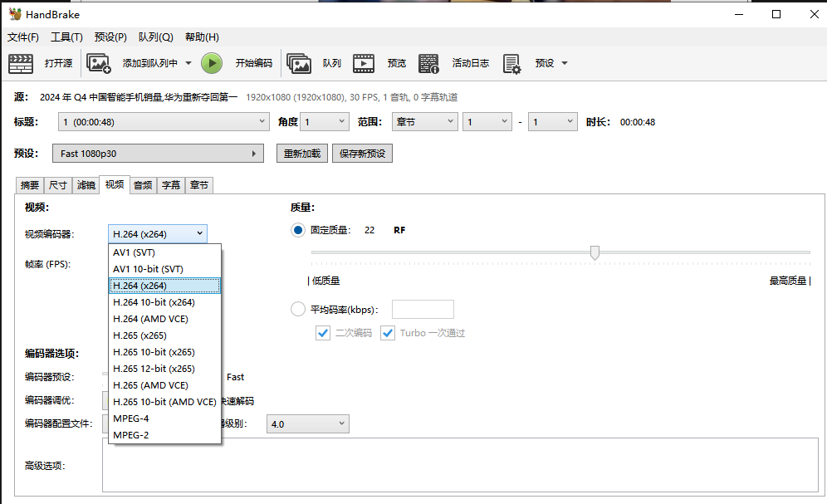Choose H.265 10-bit (AMD VCE) encoder

164,402
